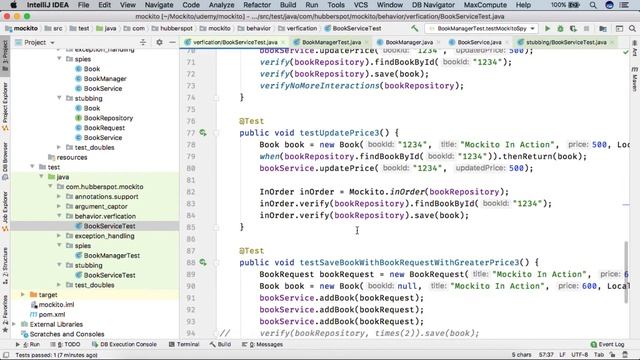This screenshot has width=640, height=360.
Task: Click the UTF-8 encoding in status bar
Action: click(x=580, y=355)
